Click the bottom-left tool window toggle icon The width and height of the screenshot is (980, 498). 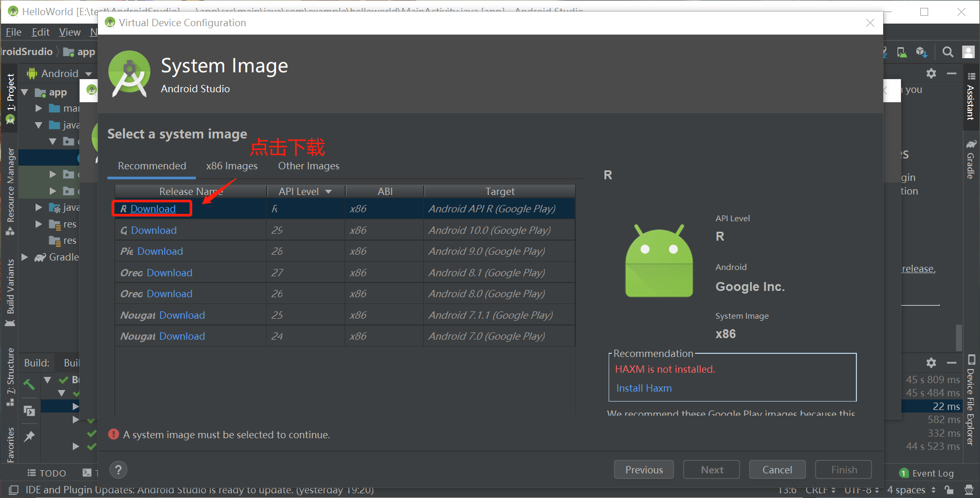13,490
